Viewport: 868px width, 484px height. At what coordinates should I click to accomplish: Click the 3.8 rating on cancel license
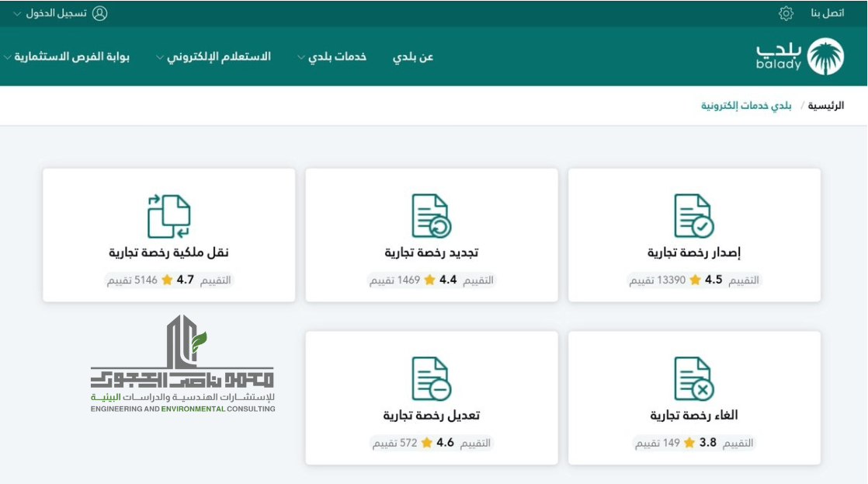694,443
